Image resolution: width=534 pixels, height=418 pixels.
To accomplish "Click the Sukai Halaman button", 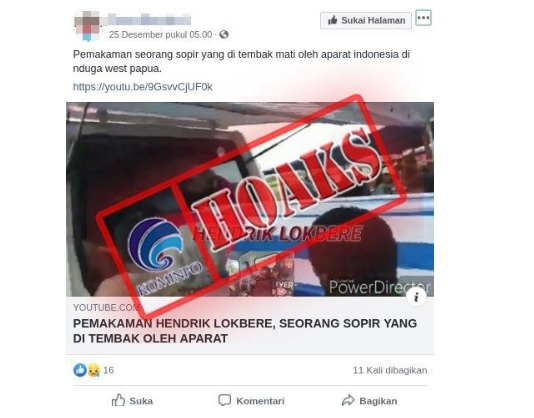I will 366,20.
